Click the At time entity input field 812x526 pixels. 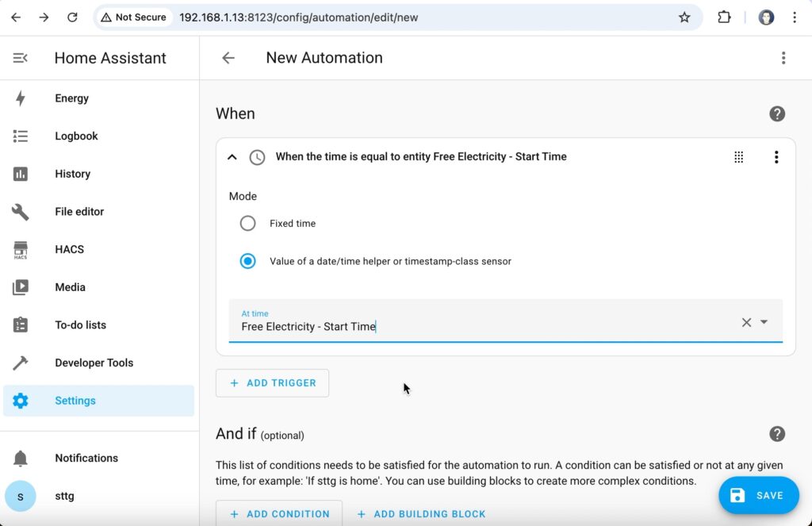click(505, 321)
